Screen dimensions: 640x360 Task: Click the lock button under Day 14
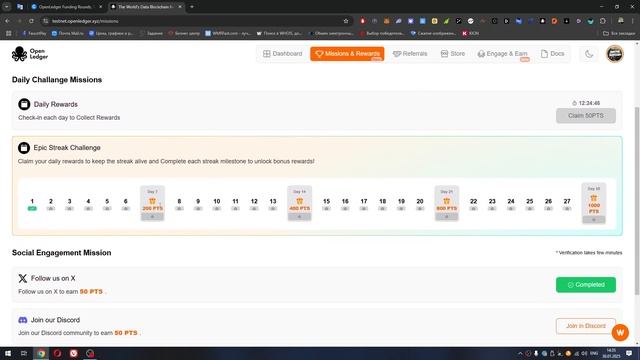[x=300, y=217]
